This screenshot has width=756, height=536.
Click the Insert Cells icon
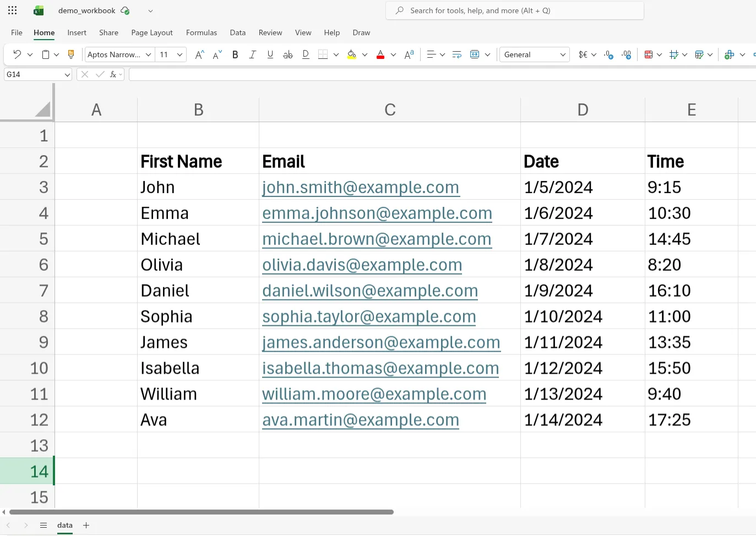coord(728,54)
